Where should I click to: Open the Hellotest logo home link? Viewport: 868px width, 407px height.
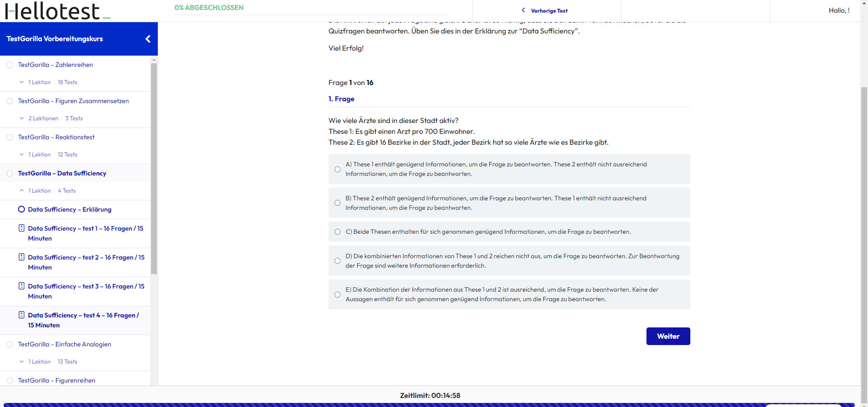pyautogui.click(x=57, y=11)
